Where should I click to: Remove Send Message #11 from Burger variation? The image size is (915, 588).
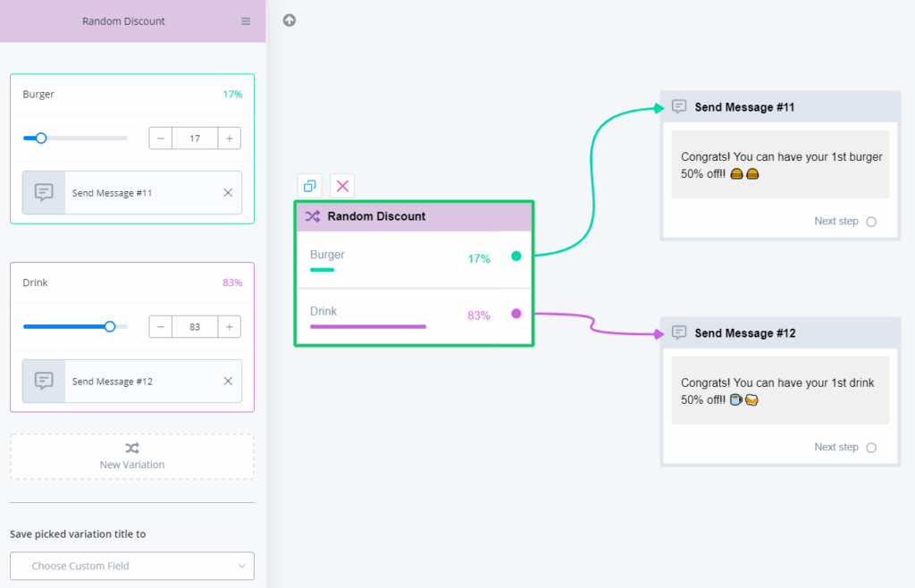coord(228,193)
